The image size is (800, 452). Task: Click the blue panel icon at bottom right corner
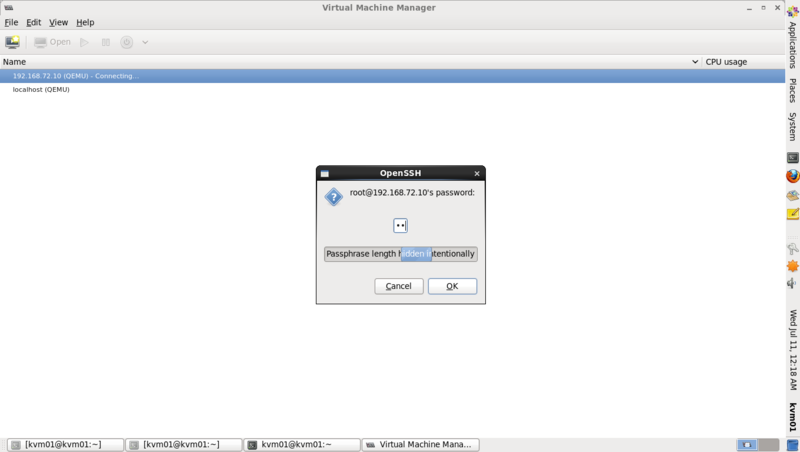(793, 445)
